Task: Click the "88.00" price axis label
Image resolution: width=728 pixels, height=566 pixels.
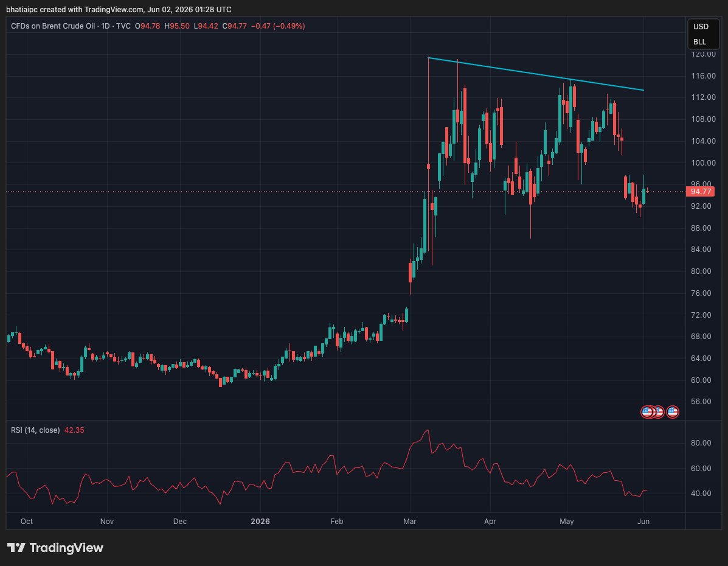Action: coord(701,228)
